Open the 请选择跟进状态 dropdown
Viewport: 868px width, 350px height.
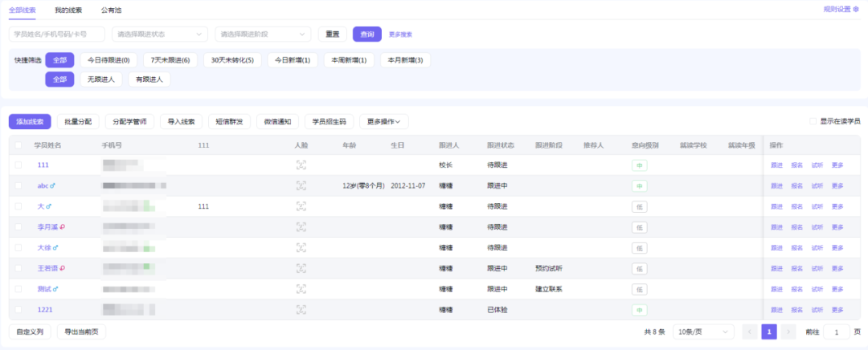(160, 35)
